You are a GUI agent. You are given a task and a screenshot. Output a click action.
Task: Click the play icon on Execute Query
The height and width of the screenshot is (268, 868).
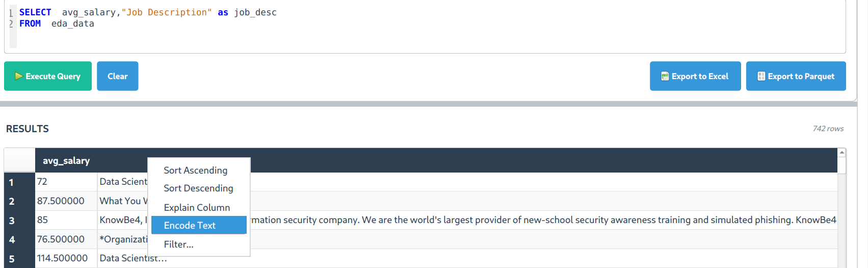click(x=19, y=76)
